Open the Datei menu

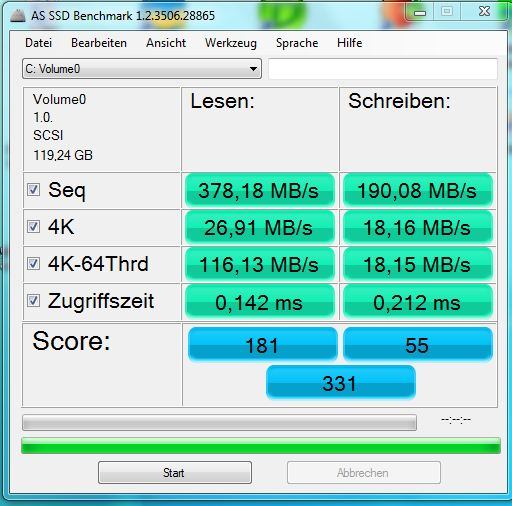pos(38,43)
